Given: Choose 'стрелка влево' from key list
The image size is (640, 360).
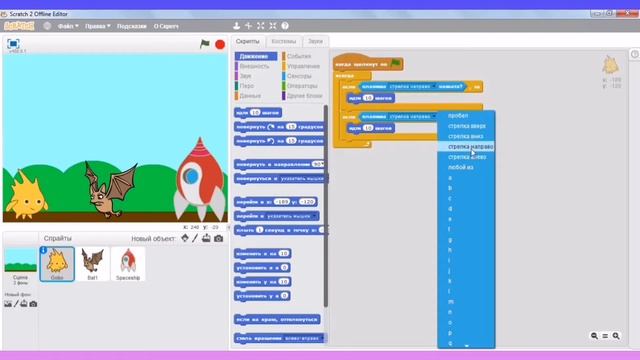Looking at the screenshot, I should pyautogui.click(x=466, y=157).
